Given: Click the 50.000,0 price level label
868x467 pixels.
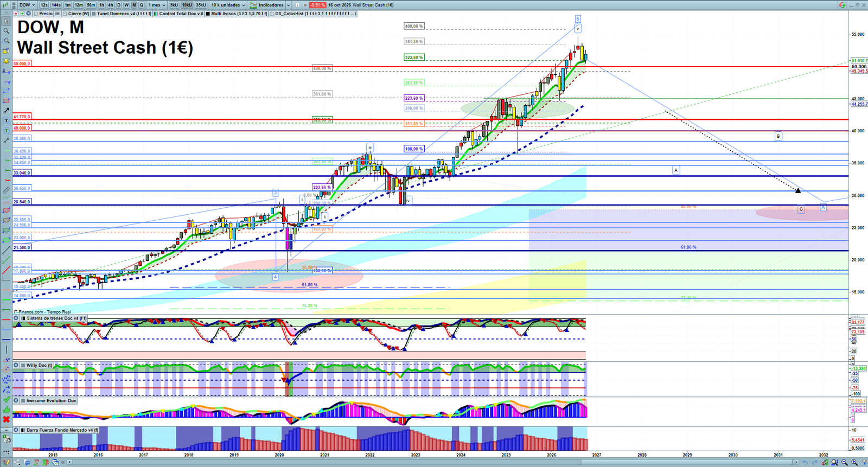Looking at the screenshot, I should click(22, 64).
